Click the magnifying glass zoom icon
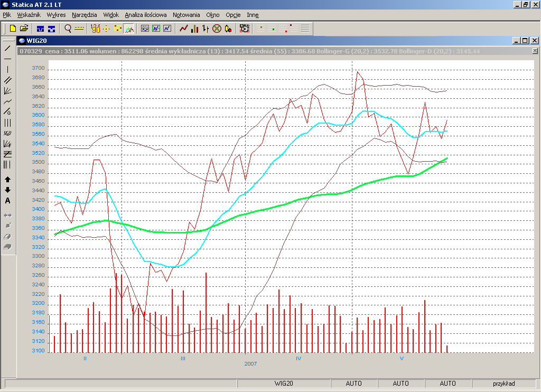The image size is (541, 392). click(x=68, y=29)
